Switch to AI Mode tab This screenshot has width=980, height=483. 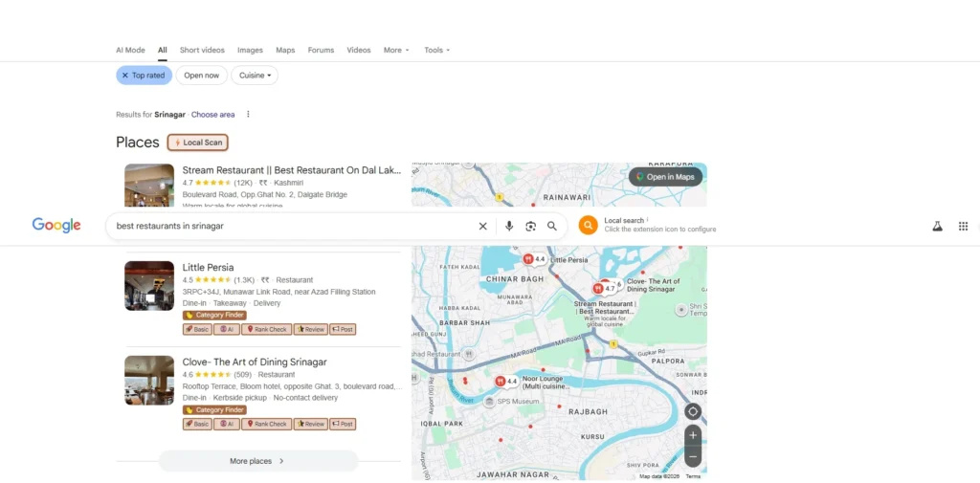(x=130, y=50)
